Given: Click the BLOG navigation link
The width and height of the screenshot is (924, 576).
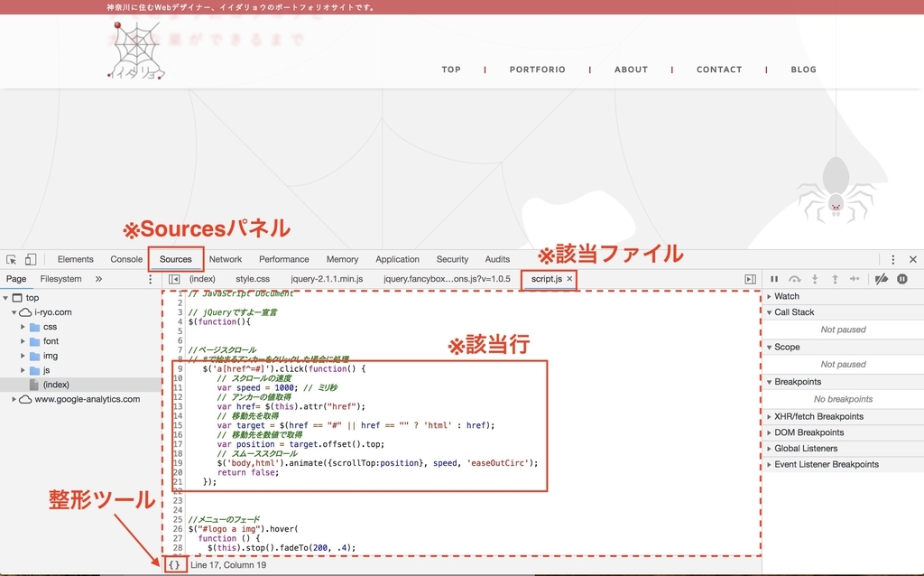Looking at the screenshot, I should click(x=804, y=70).
